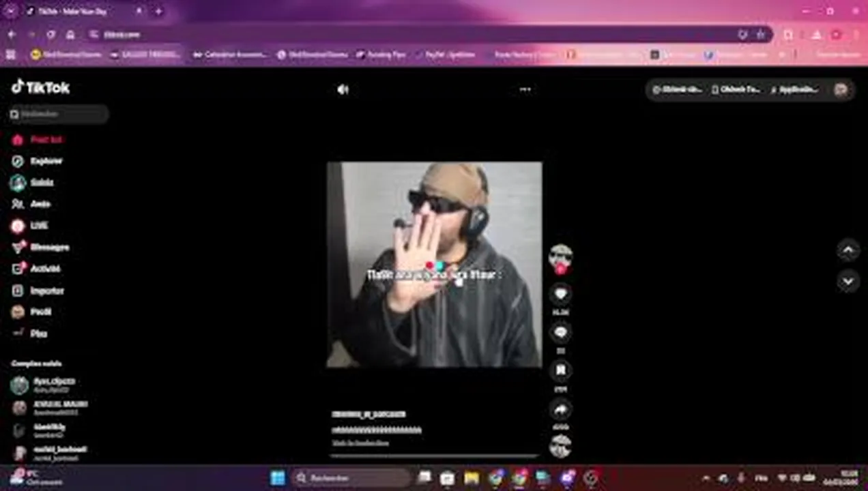
Task: Open a new browser tab with plus
Action: (x=158, y=11)
